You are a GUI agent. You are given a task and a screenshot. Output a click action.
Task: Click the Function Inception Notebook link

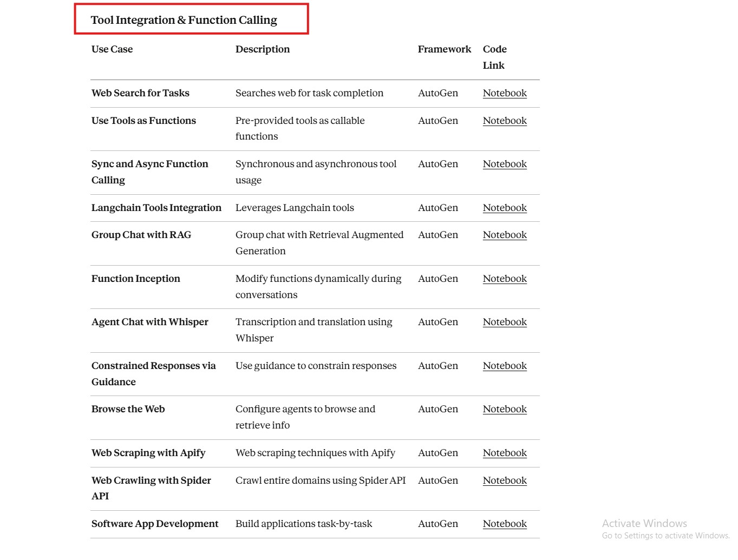point(505,279)
